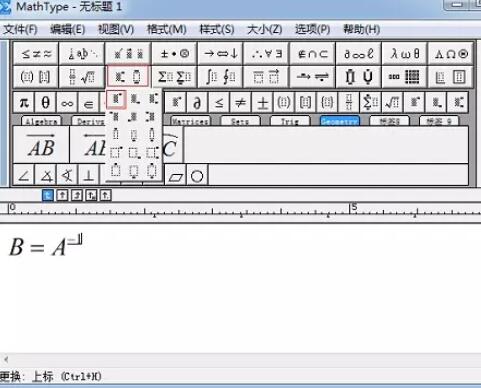Insert partial derivative symbol from small bar
The width and height of the screenshot is (481, 388).
tap(197, 102)
